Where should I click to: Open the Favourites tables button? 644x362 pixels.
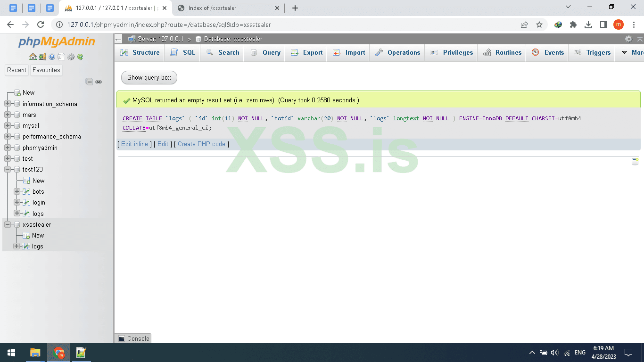pos(46,70)
